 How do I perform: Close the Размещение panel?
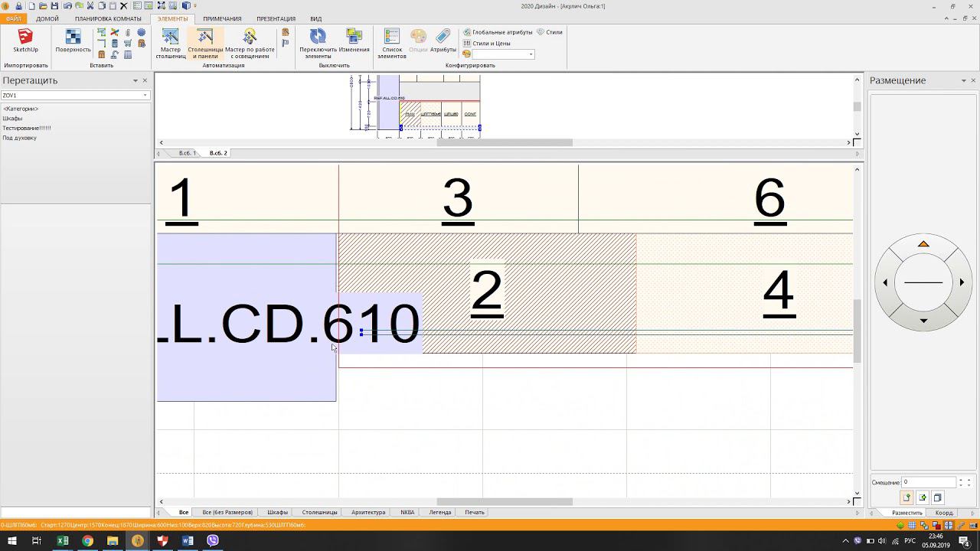pos(974,80)
